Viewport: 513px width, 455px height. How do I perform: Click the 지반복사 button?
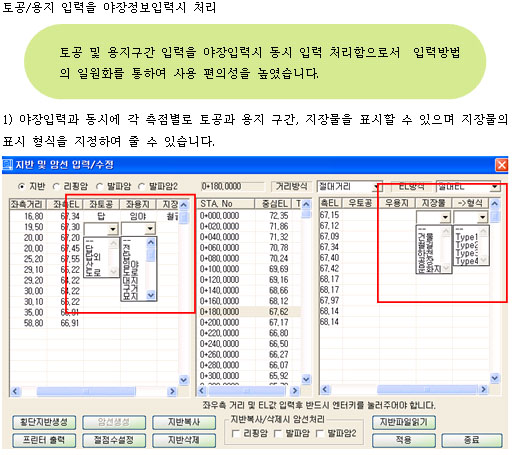[x=184, y=422]
